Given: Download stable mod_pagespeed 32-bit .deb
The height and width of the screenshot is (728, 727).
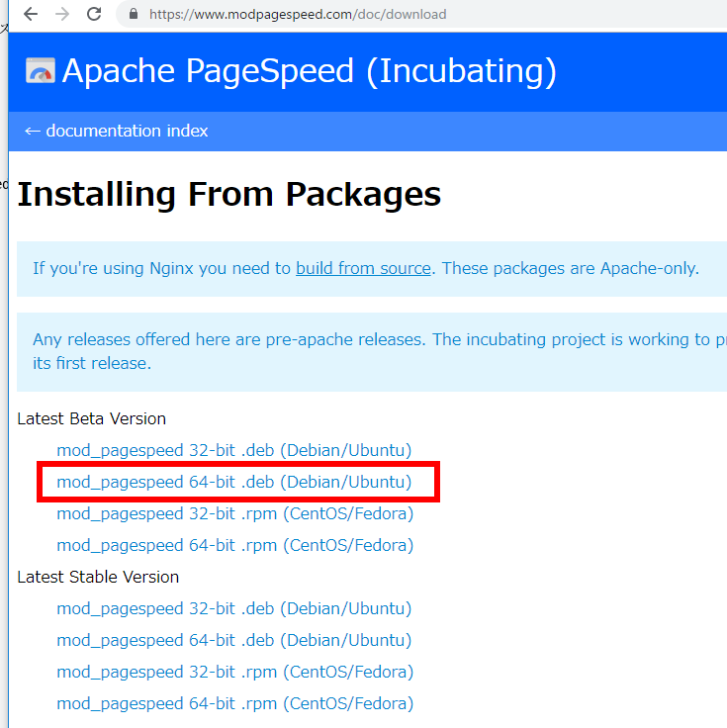Looking at the screenshot, I should [234, 608].
